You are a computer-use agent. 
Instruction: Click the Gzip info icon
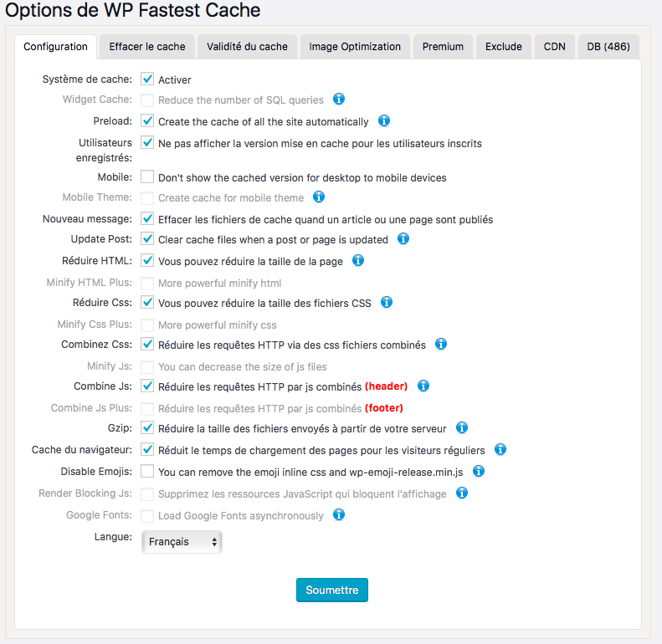pos(462,427)
